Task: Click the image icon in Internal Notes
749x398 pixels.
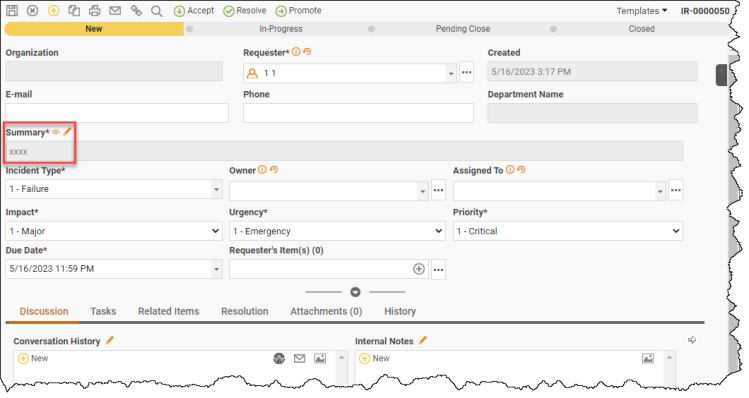Action: coord(648,358)
